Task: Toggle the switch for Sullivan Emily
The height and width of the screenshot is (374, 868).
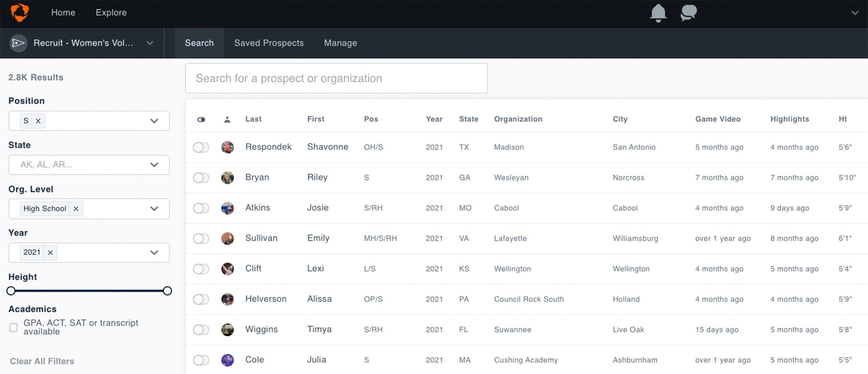Action: [x=201, y=238]
